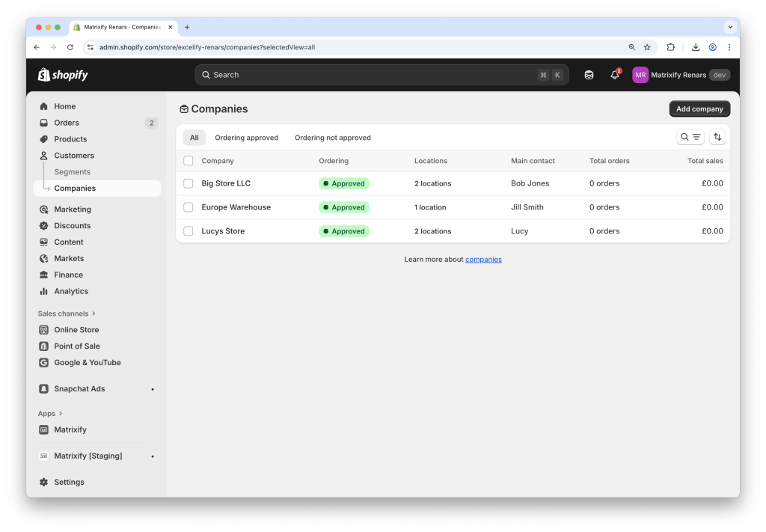
Task: Open Shopify notifications bell
Action: coord(613,75)
